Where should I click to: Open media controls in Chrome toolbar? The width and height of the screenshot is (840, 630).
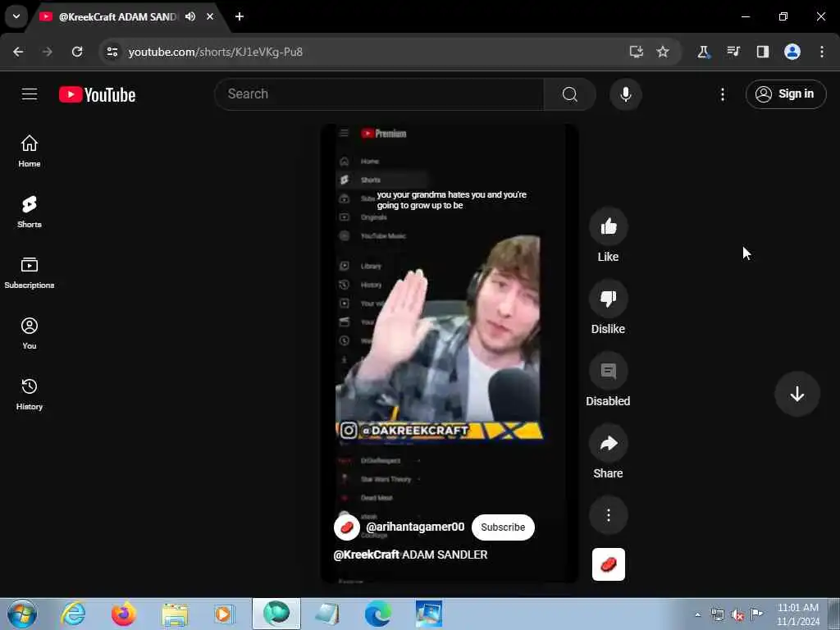click(733, 52)
